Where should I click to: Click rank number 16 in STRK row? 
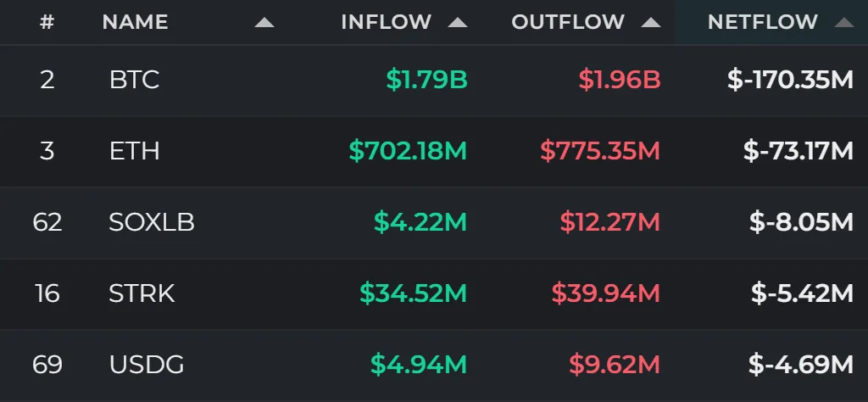(47, 293)
